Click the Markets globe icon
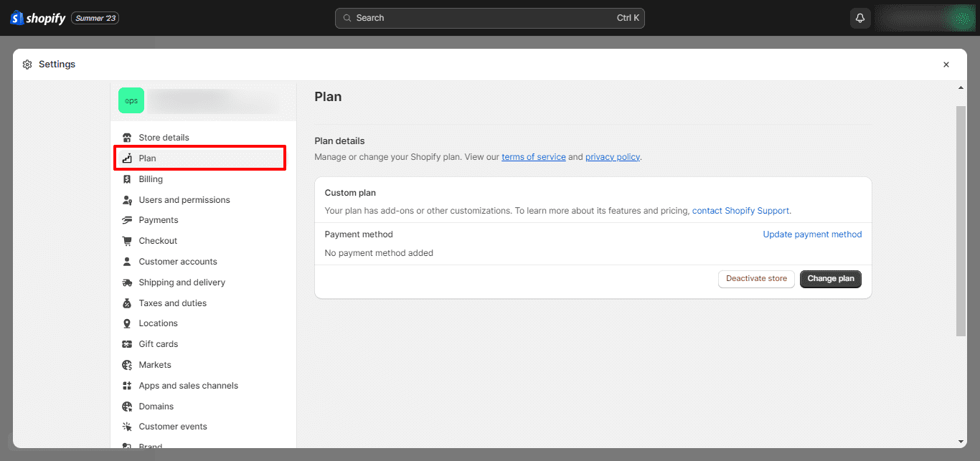980x461 pixels. (127, 364)
